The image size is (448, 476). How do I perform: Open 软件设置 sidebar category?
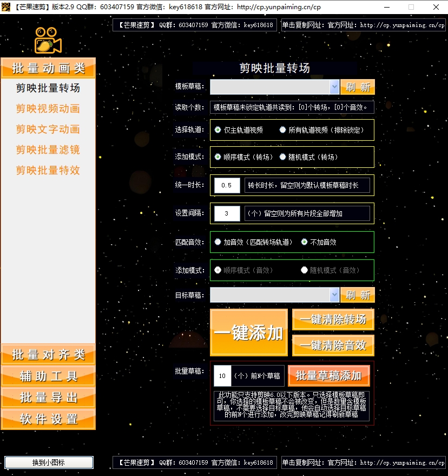pyautogui.click(x=48, y=419)
